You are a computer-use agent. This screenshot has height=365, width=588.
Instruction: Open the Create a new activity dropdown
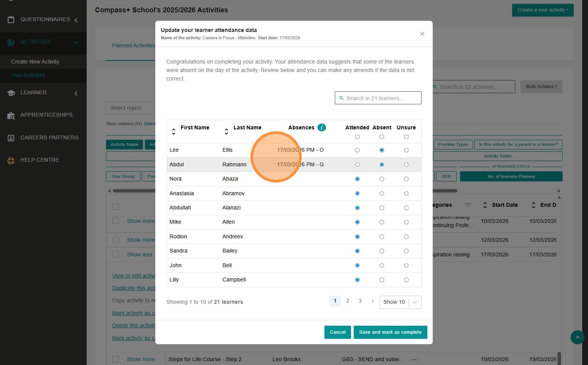point(543,10)
